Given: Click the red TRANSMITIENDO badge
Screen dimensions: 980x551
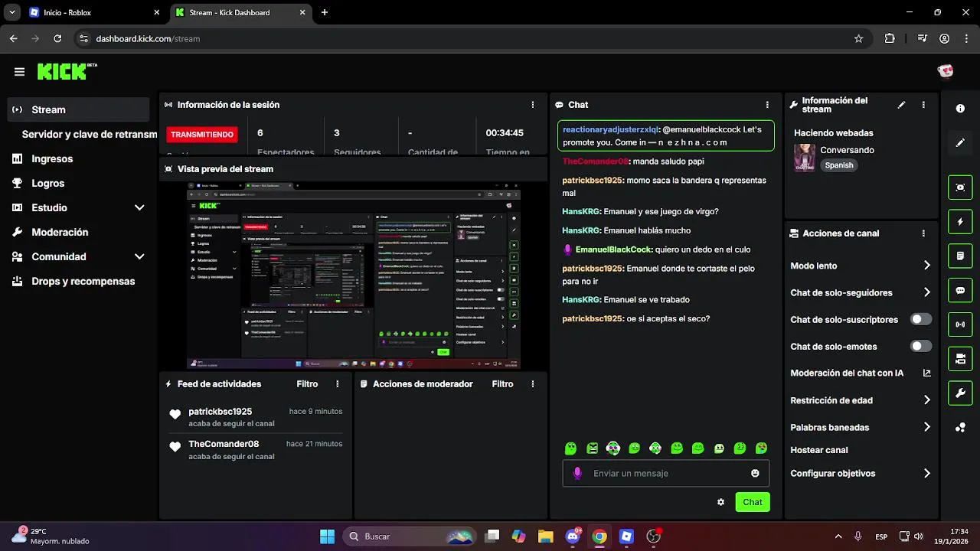Looking at the screenshot, I should [202, 134].
